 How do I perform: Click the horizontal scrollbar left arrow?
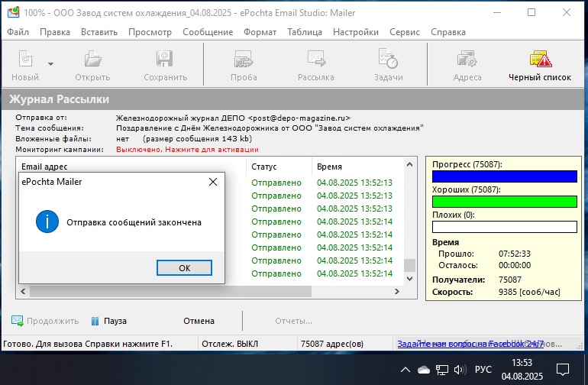[23, 292]
